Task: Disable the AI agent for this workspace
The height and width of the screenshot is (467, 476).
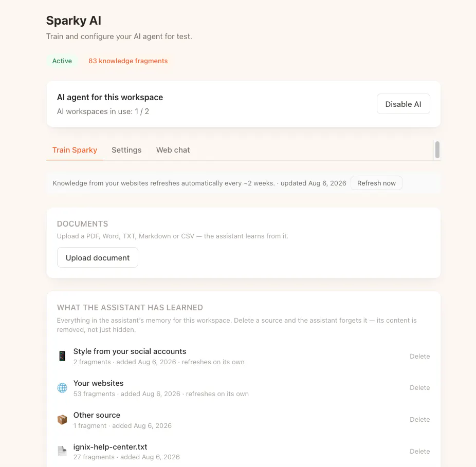Action: click(403, 104)
